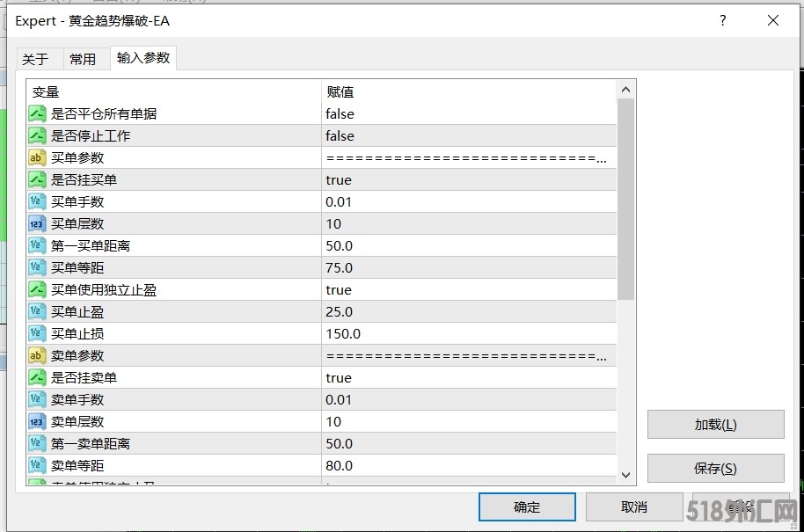The height and width of the screenshot is (532, 804).
Task: Click the 保存(S) button
Action: (715, 469)
